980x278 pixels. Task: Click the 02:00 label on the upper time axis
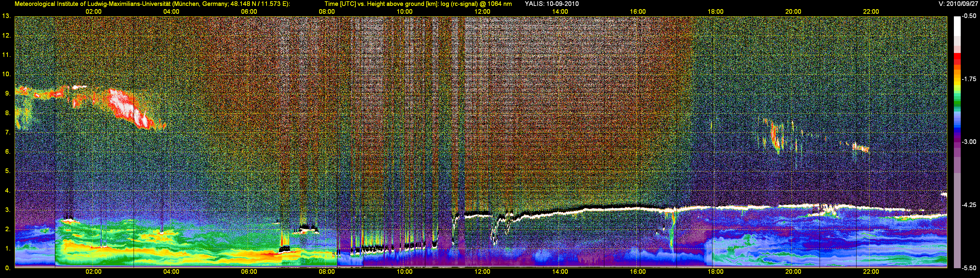pos(93,12)
